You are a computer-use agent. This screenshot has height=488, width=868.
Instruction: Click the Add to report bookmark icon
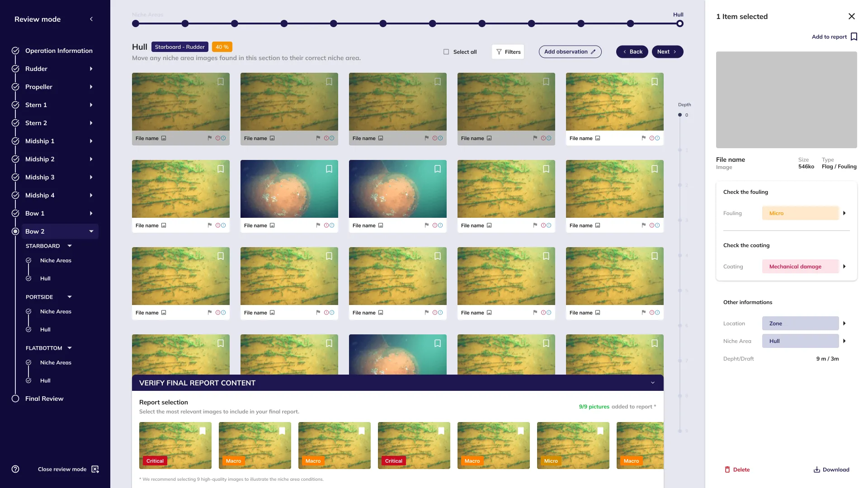click(x=854, y=37)
